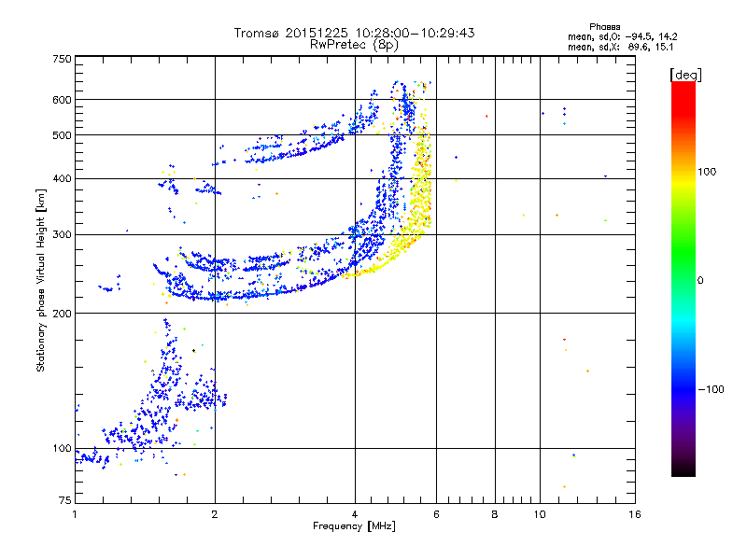Viewport: 747px width, 560px height.
Task: Click the x-axis tick "10" MHz
Action: pyautogui.click(x=540, y=514)
